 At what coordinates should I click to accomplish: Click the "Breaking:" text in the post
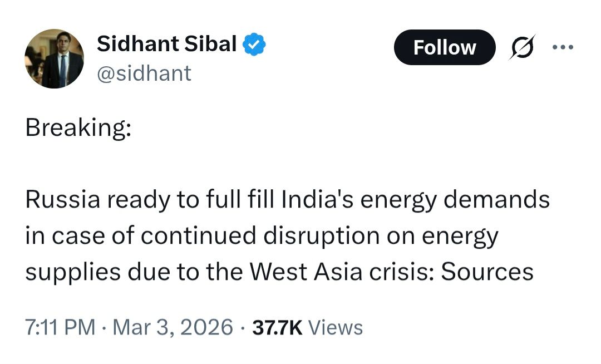pyautogui.click(x=78, y=129)
